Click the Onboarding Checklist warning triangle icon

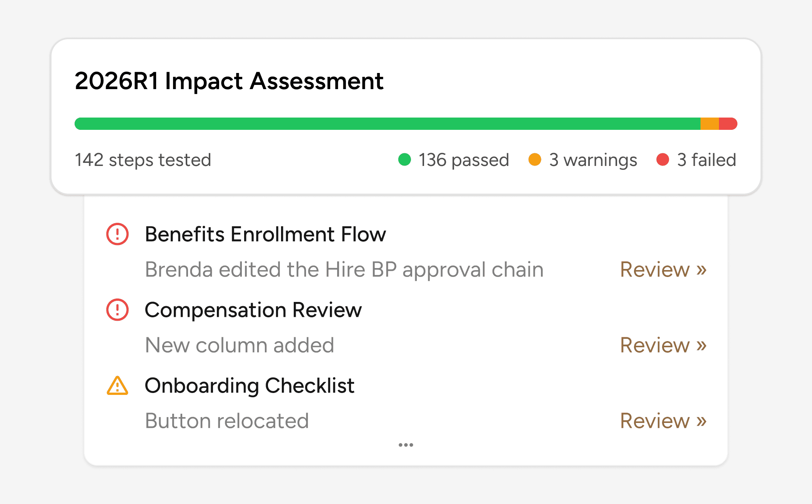coord(117,386)
